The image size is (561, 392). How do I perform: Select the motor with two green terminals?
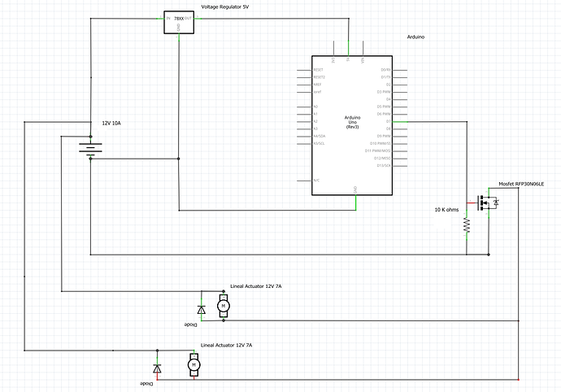224,306
